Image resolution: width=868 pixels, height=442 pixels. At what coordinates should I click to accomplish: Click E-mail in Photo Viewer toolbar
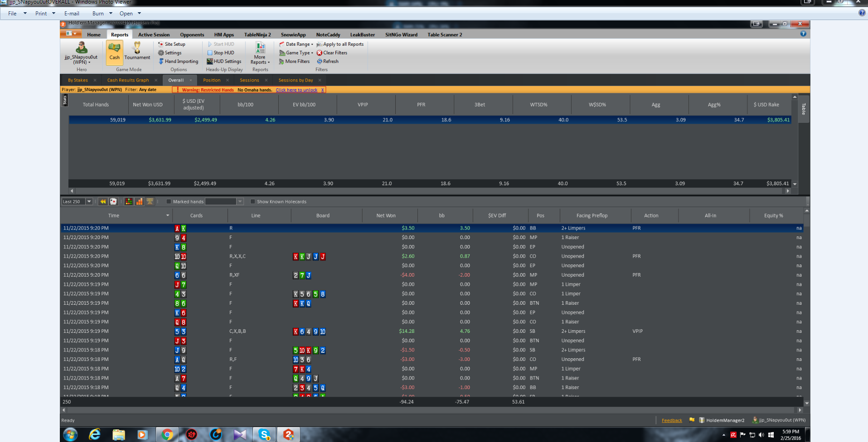tap(72, 13)
